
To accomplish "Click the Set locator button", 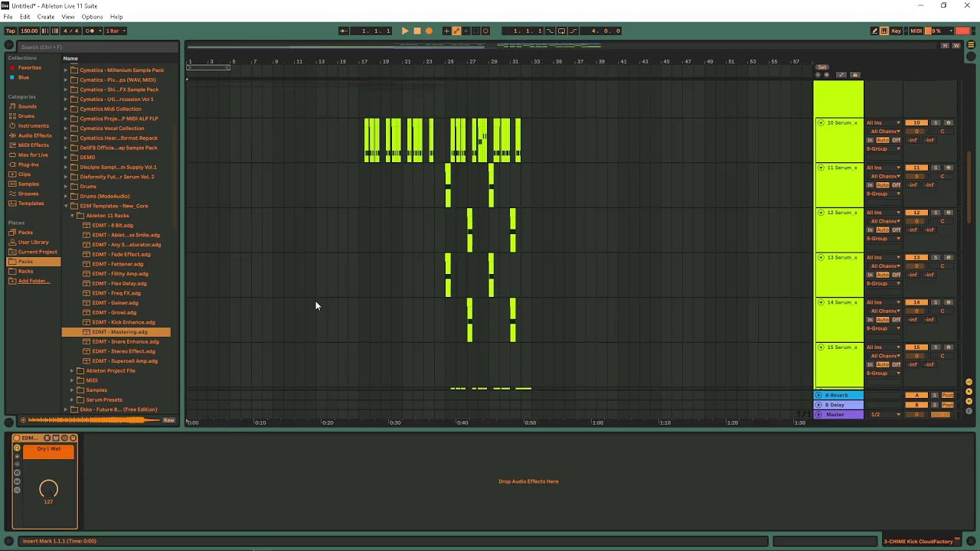I will [x=822, y=67].
